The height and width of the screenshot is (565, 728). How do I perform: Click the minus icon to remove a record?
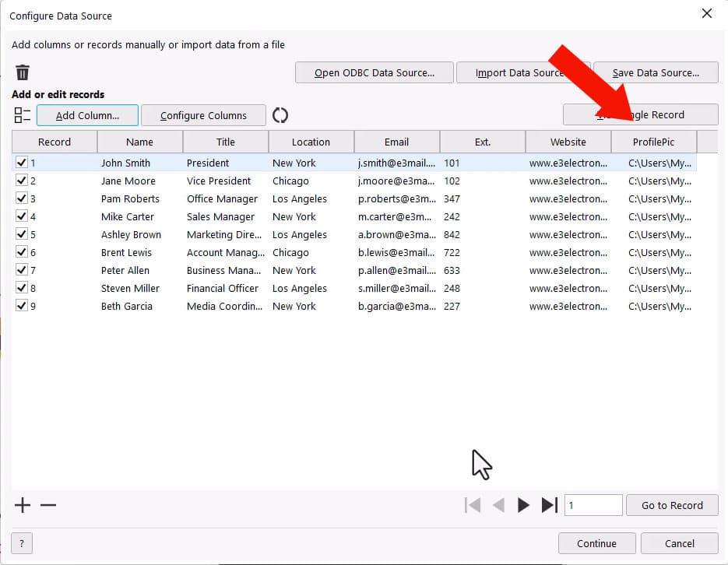[x=47, y=505]
